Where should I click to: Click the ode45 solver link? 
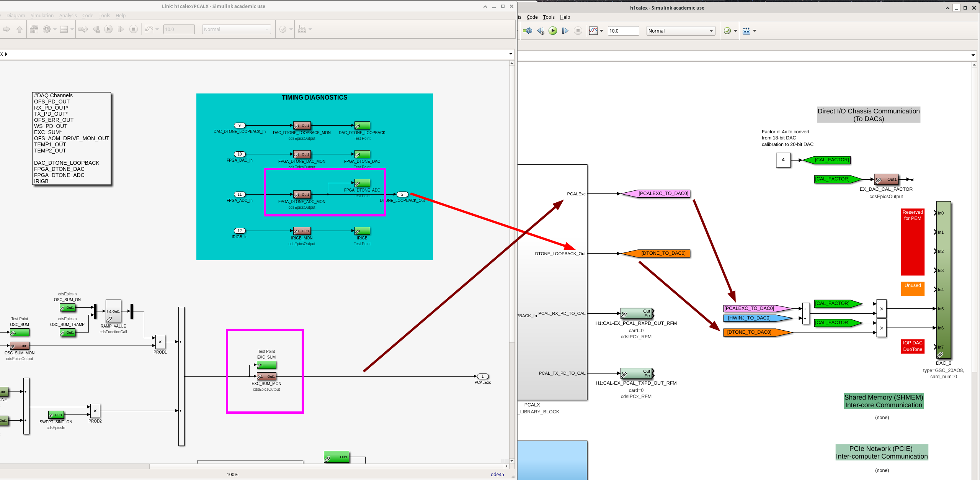click(x=497, y=474)
